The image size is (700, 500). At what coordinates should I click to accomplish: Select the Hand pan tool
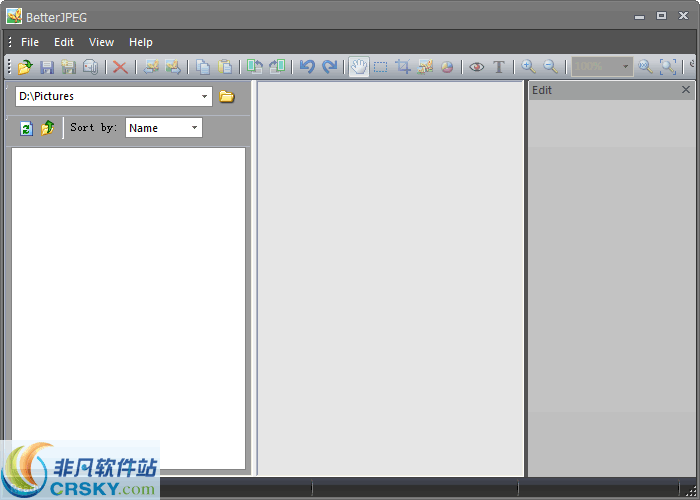click(359, 67)
